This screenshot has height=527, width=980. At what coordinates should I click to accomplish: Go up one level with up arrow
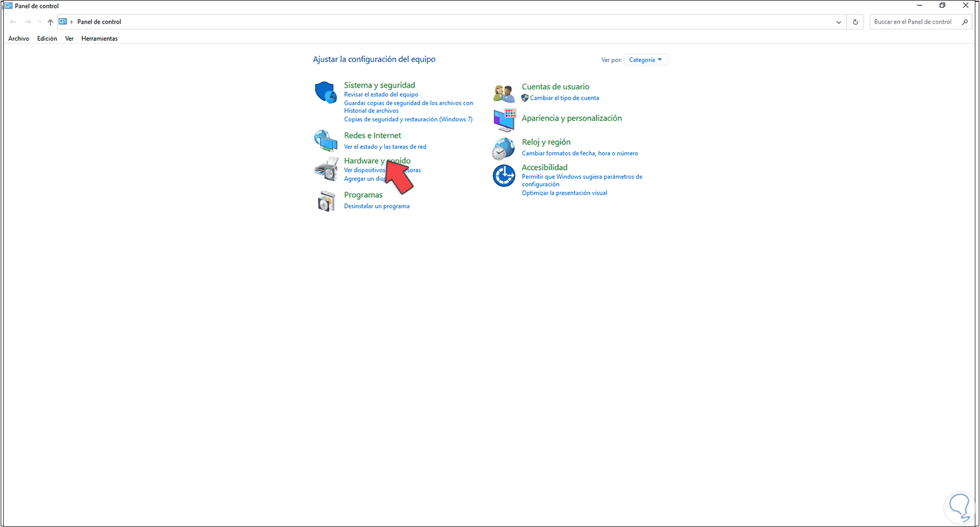coord(50,22)
